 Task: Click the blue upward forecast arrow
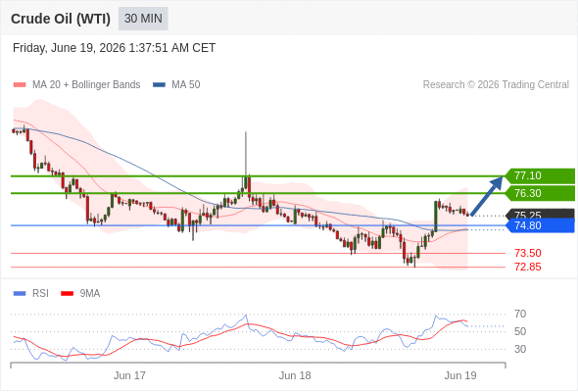point(487,196)
